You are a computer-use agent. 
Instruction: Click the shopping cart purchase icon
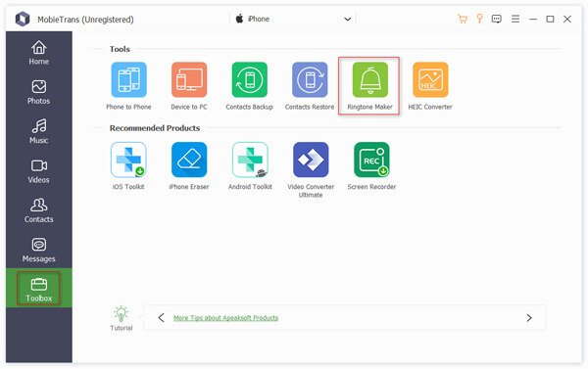(463, 19)
